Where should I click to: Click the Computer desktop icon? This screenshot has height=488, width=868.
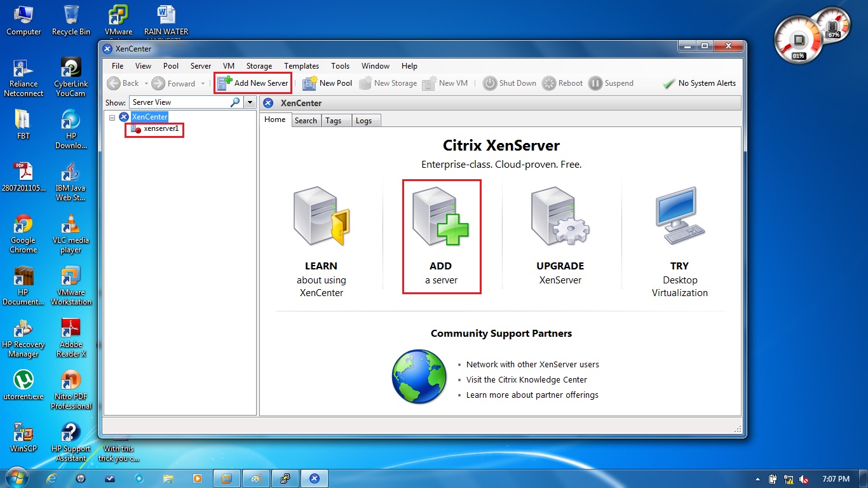click(x=24, y=20)
